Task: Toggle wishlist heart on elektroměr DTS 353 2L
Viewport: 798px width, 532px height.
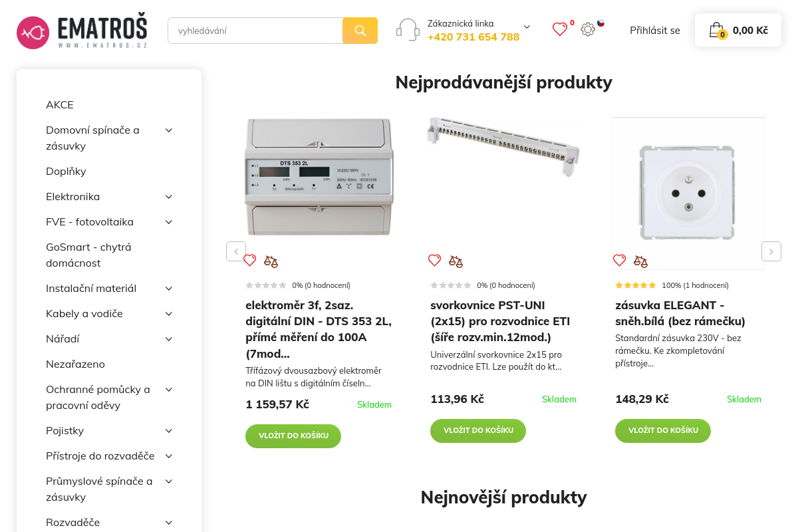Action: click(x=250, y=261)
